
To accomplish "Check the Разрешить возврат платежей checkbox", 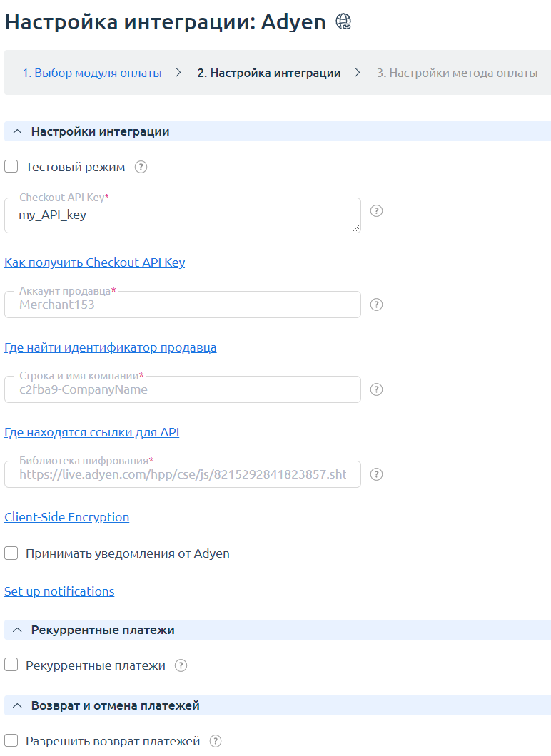I will click(11, 741).
